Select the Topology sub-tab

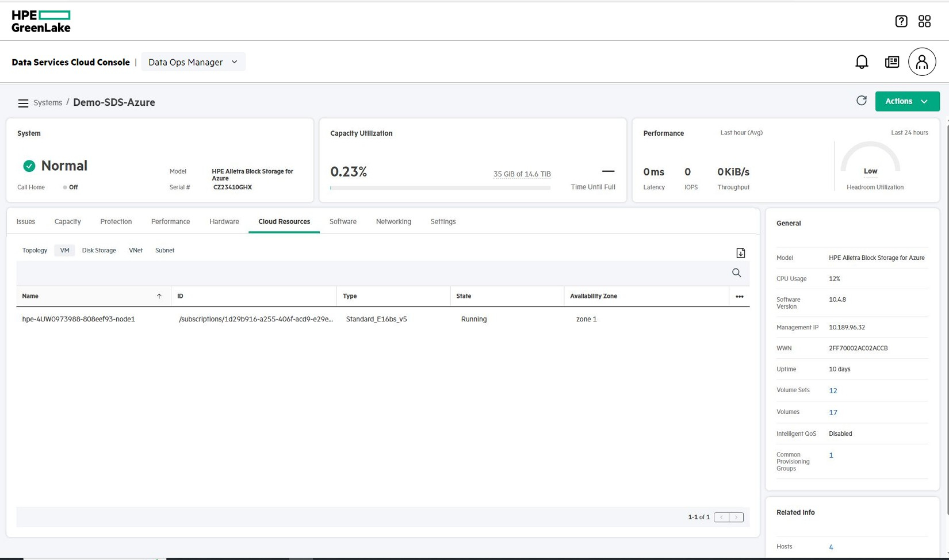[x=35, y=250]
